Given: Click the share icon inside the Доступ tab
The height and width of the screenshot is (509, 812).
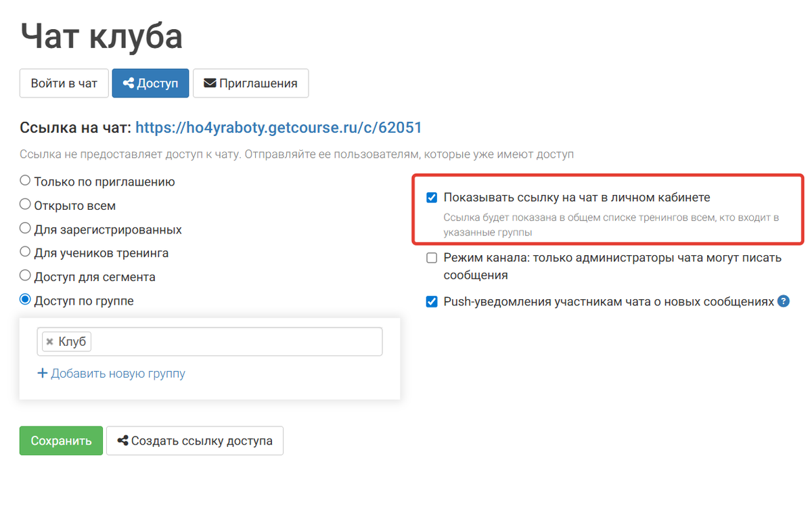Looking at the screenshot, I should click(128, 83).
